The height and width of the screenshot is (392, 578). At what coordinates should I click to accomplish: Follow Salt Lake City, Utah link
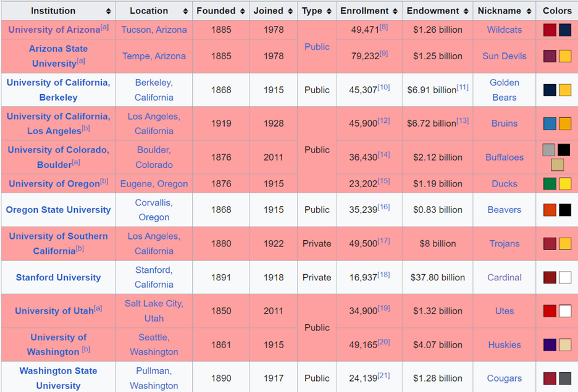154,311
